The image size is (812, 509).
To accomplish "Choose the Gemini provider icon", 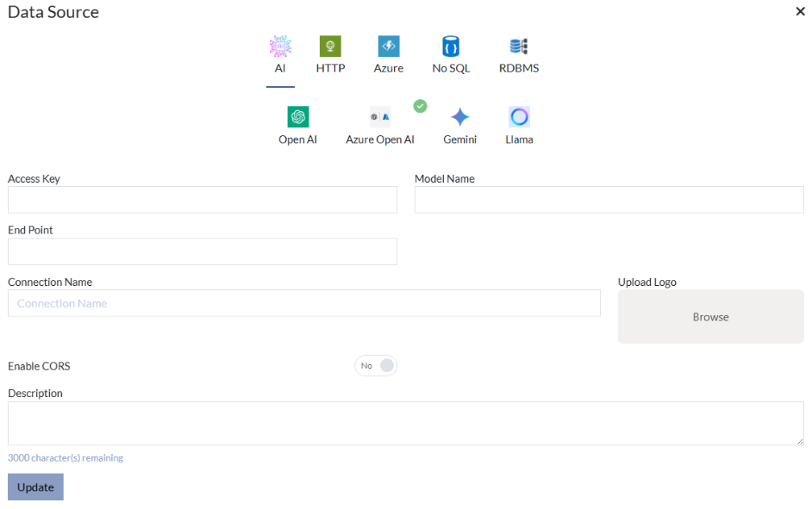I will [459, 117].
